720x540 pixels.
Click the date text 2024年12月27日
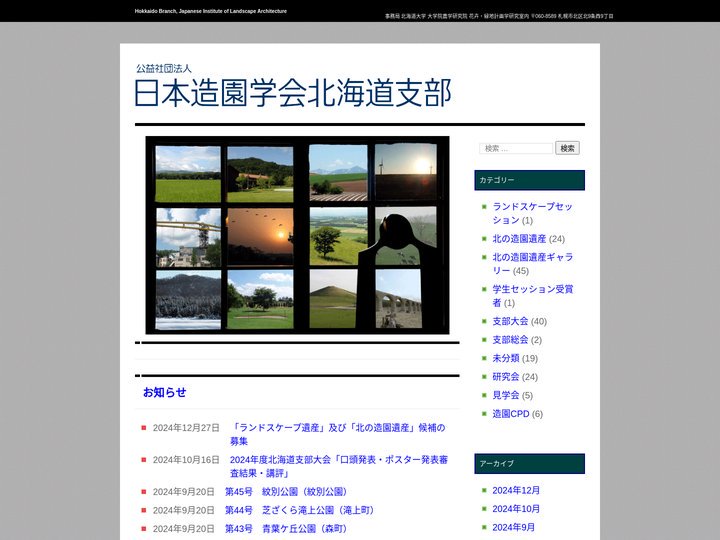(x=186, y=428)
